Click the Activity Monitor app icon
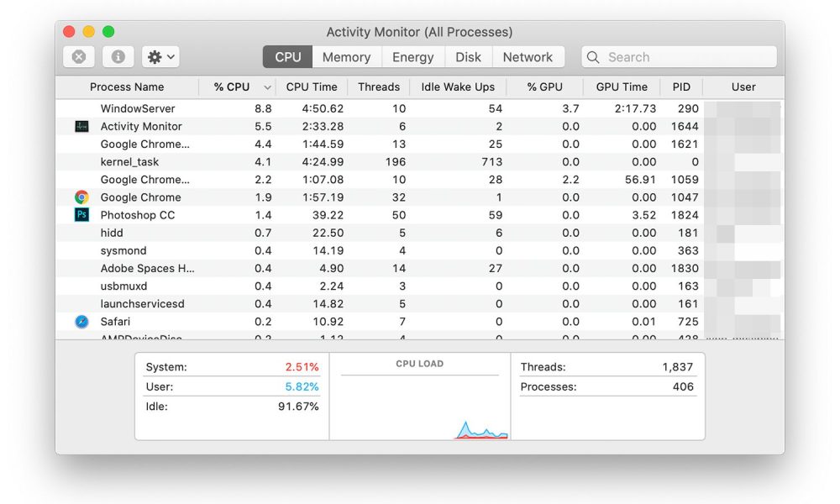The height and width of the screenshot is (504, 840). 81,126
